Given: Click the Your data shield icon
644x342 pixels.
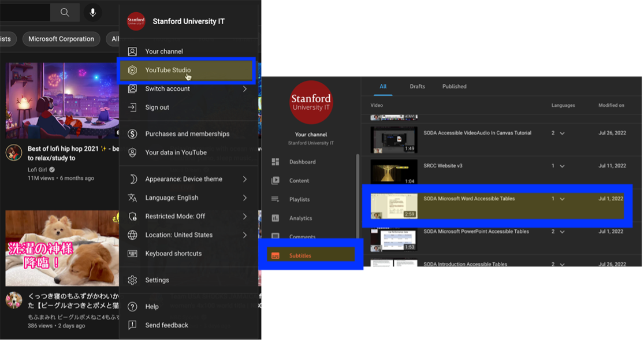Looking at the screenshot, I should (132, 153).
